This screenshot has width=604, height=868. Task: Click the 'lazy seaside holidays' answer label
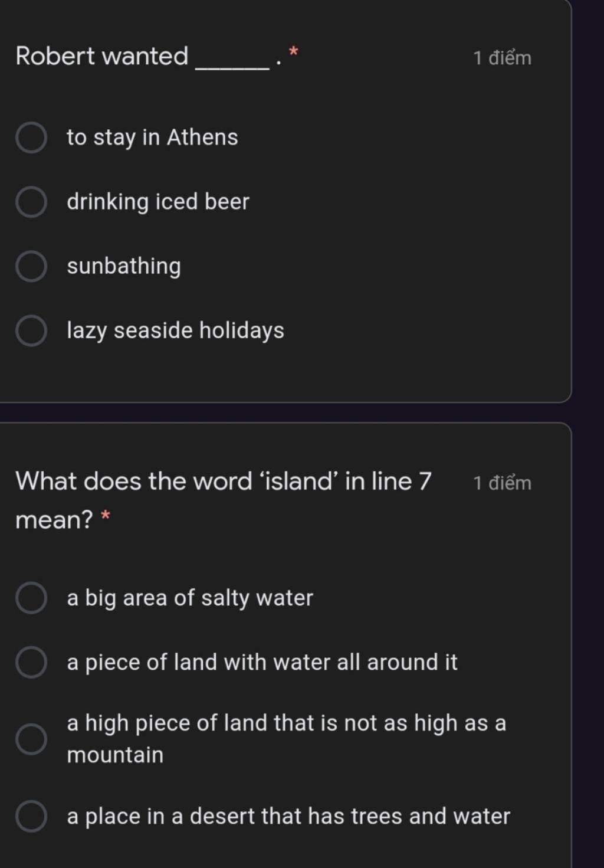coord(175,330)
